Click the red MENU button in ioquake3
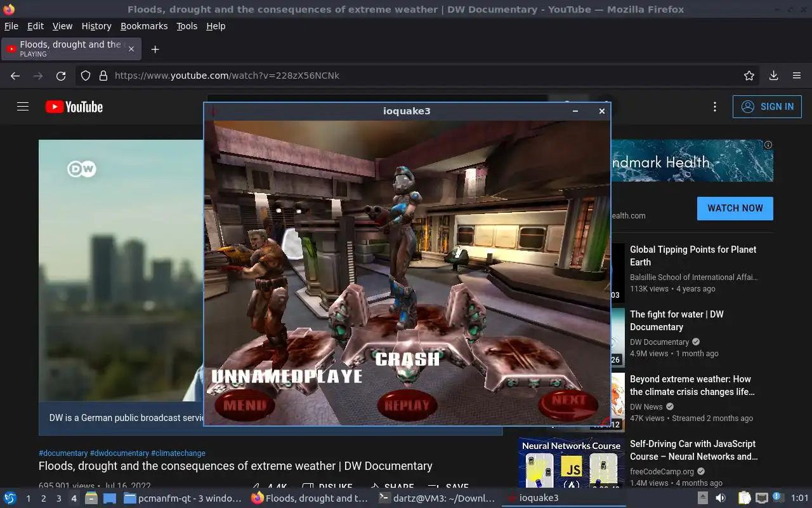This screenshot has width=812, height=508. [245, 404]
